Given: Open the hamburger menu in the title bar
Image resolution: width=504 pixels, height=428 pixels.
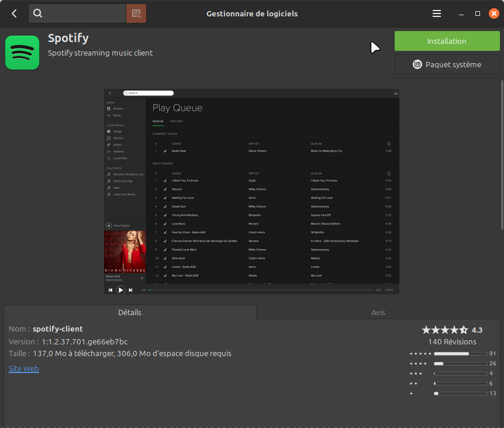Looking at the screenshot, I should click(x=436, y=13).
